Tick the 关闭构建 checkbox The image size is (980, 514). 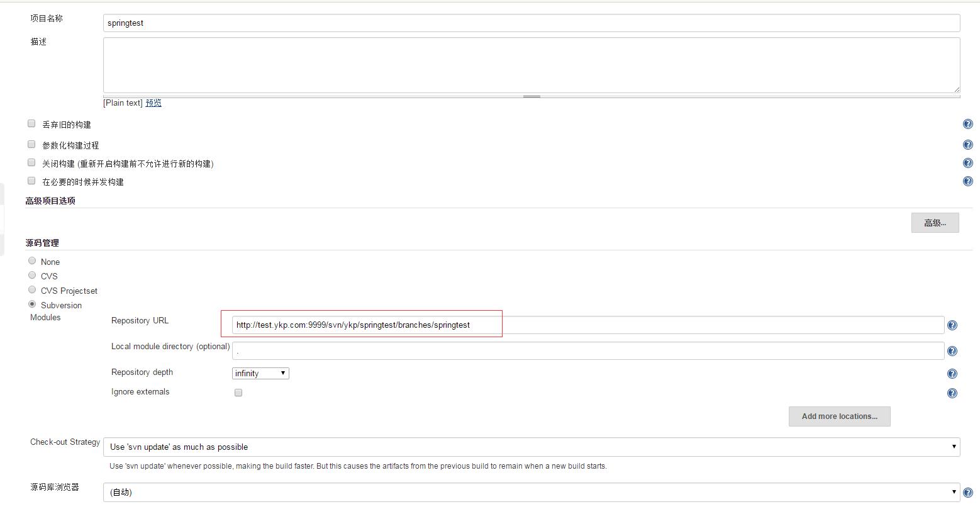tap(31, 162)
